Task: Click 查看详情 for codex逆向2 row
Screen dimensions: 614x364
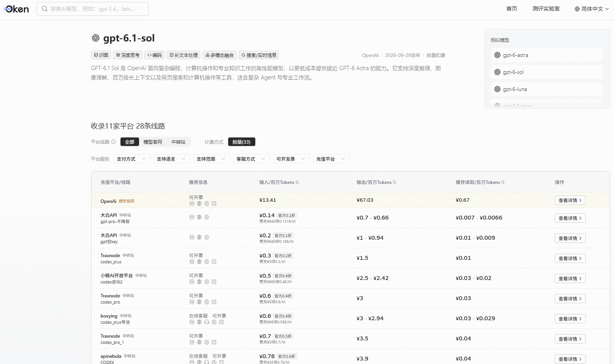Action: (570, 278)
